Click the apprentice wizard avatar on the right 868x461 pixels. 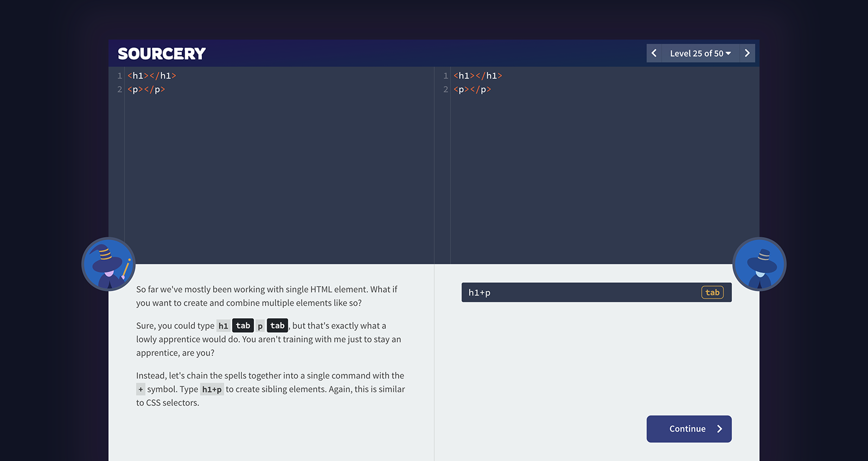(759, 264)
